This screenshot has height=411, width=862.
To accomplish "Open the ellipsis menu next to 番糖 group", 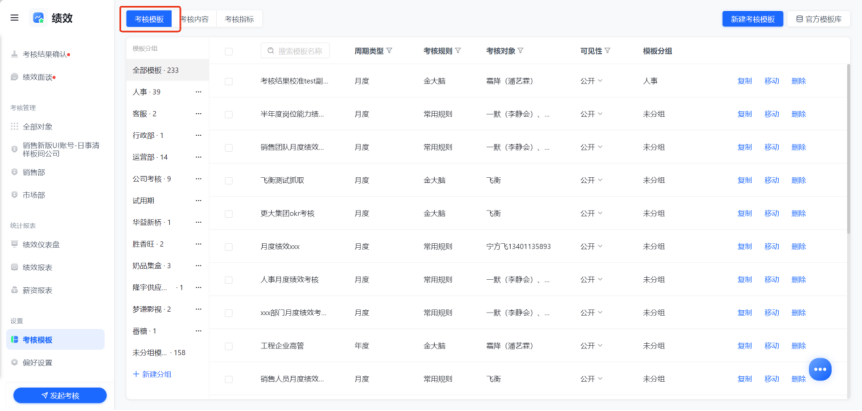I will 198,331.
